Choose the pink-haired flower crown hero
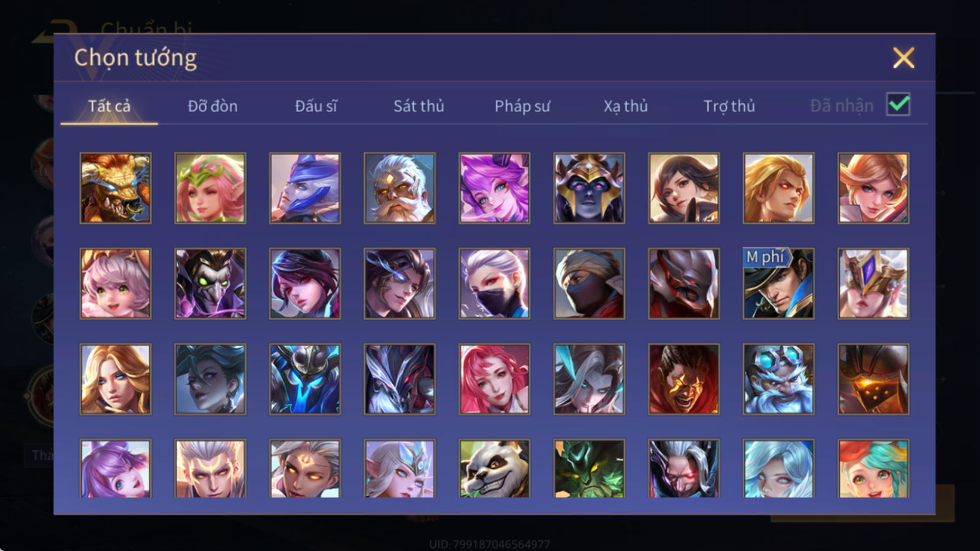The image size is (980, 551). pos(210,188)
